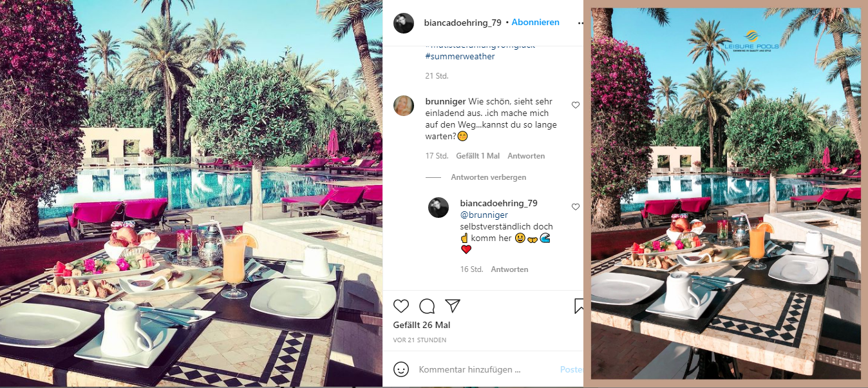View likes on comment via Gefällt 1 Mal
Viewport: 868px width, 388px height.
478,156
